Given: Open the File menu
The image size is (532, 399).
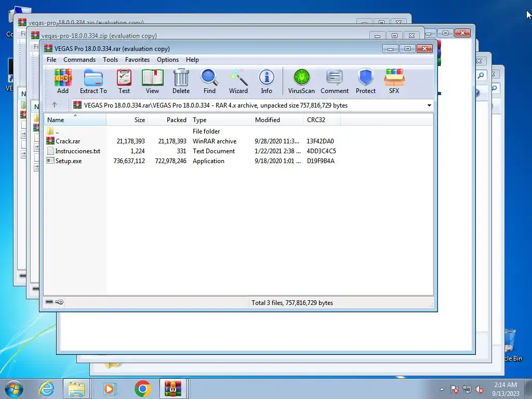Looking at the screenshot, I should pos(51,60).
